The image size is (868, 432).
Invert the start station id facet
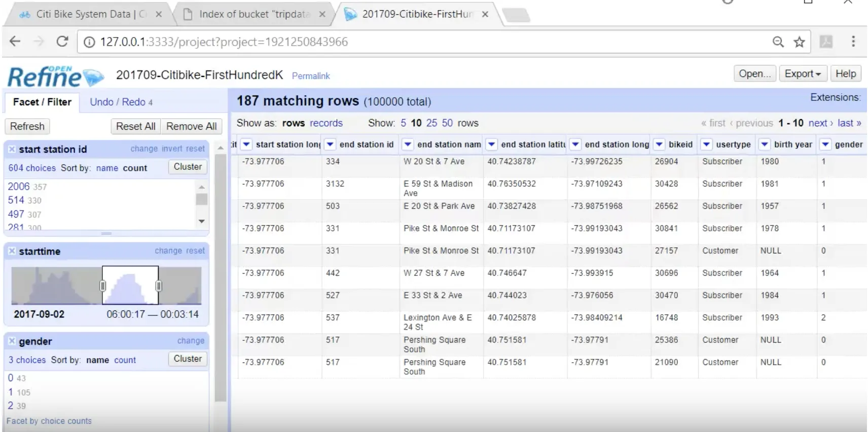[x=172, y=149]
